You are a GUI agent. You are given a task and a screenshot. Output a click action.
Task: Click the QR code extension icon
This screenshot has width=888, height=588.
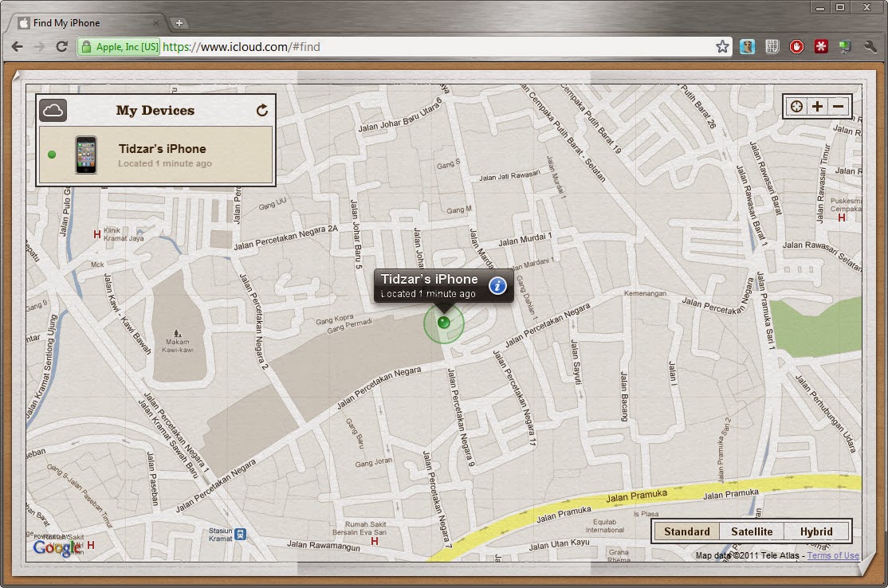click(x=772, y=46)
